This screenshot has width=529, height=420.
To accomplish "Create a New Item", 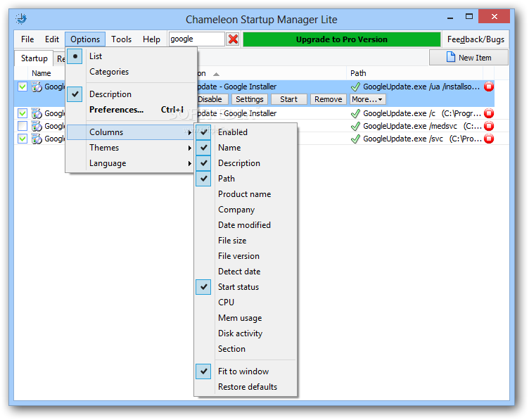I will pyautogui.click(x=469, y=58).
